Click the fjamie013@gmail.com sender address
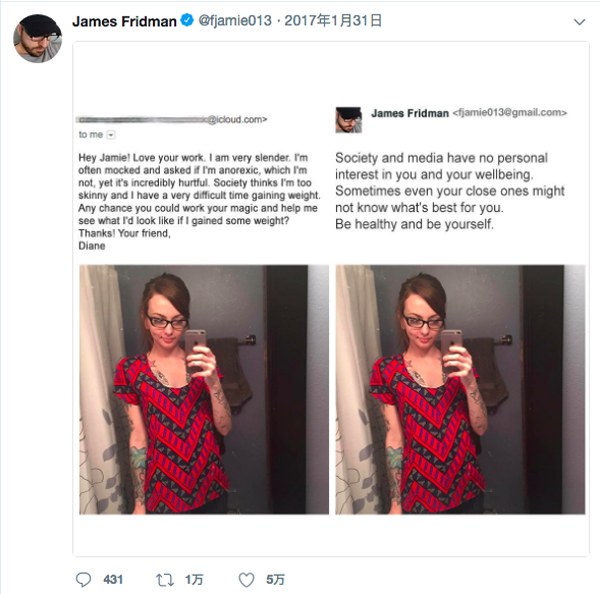The image size is (600, 594). tap(510, 113)
